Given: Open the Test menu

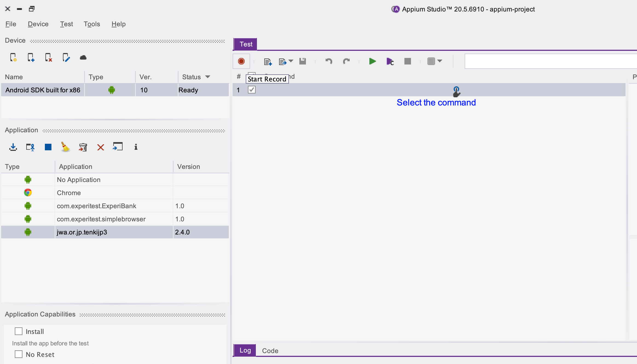Looking at the screenshot, I should click(66, 24).
